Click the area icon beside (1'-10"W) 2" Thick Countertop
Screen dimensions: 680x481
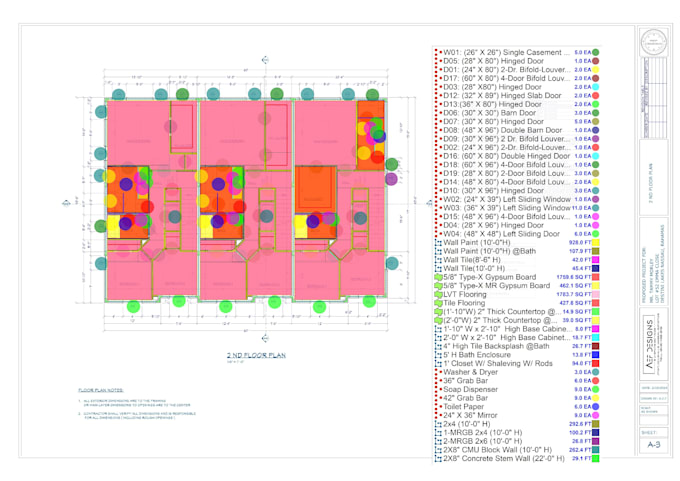(438, 312)
